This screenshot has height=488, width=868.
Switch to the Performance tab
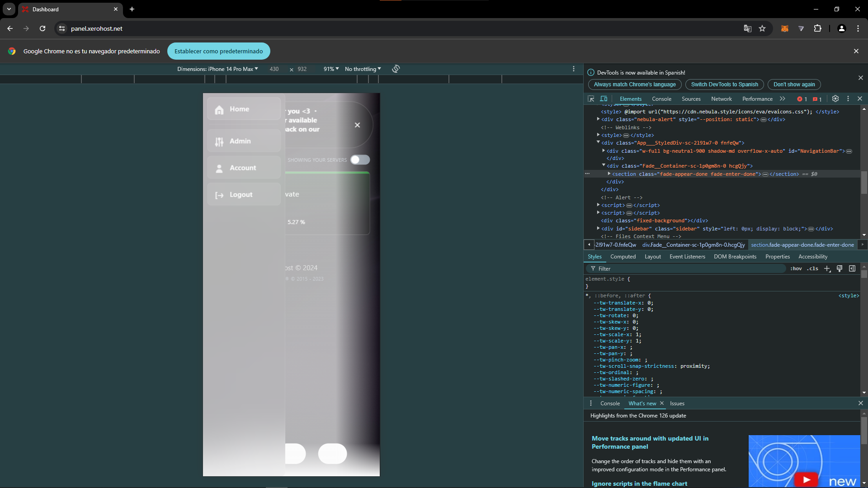pyautogui.click(x=757, y=99)
